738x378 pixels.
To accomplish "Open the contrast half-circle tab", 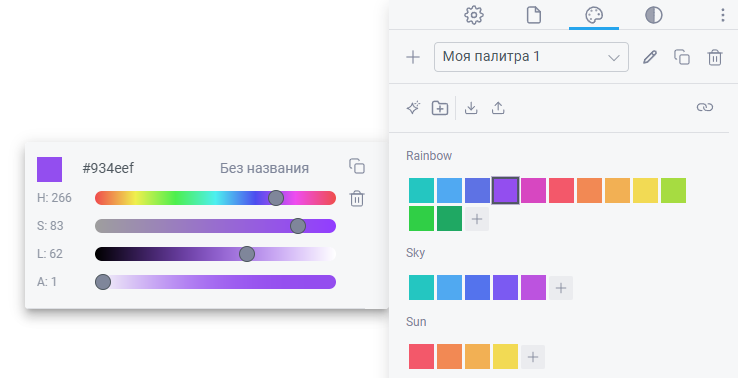I will pos(654,15).
